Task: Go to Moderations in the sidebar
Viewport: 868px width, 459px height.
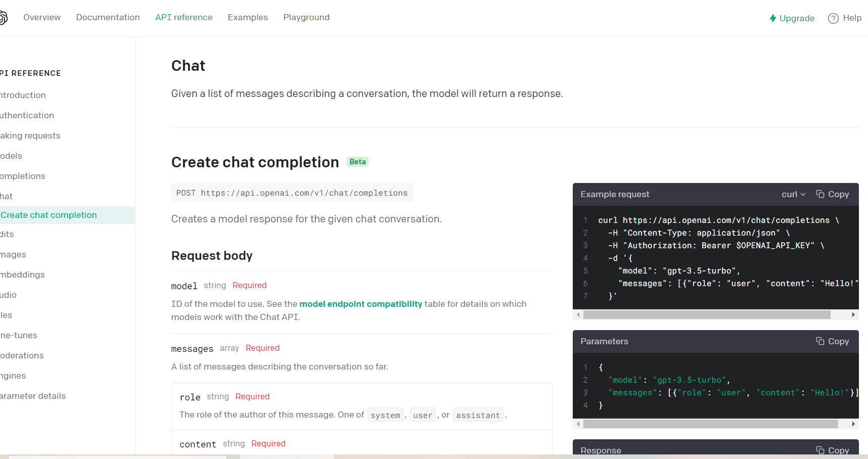Action: pyautogui.click(x=22, y=355)
